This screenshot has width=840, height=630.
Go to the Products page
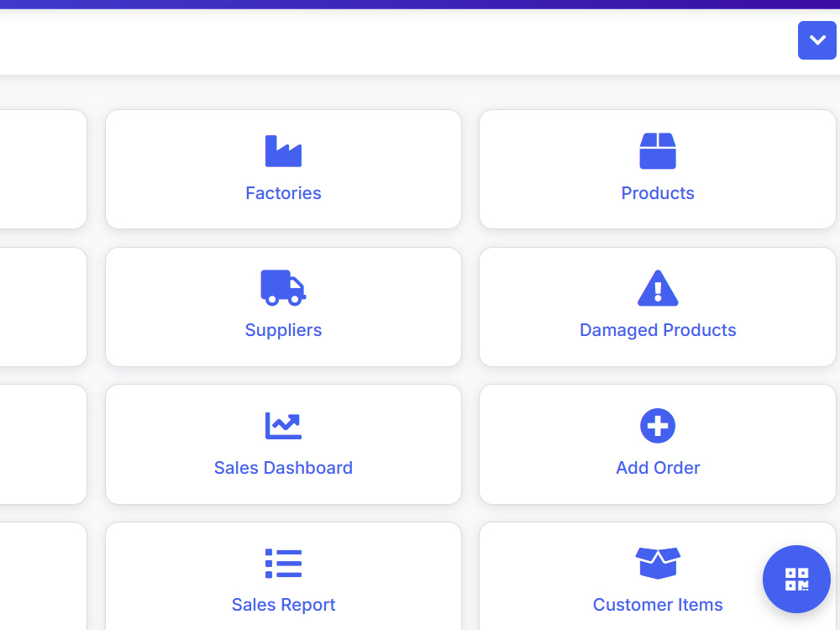pos(658,193)
